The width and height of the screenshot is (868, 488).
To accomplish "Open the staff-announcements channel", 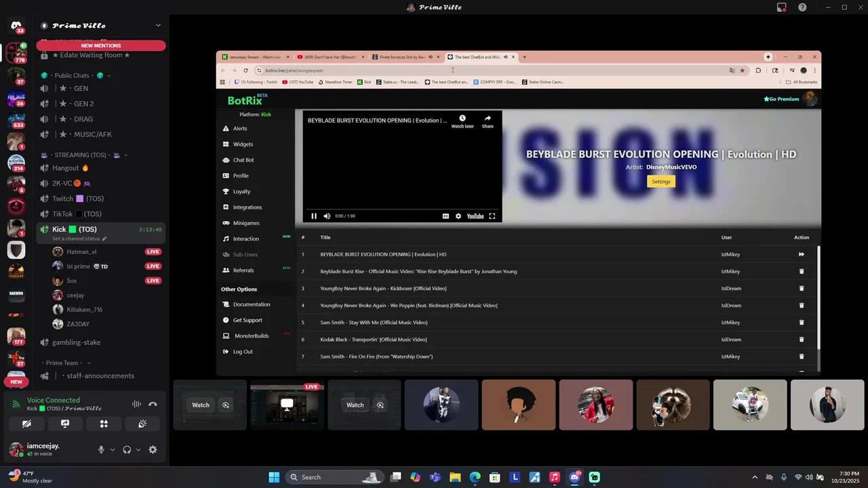I will pyautogui.click(x=100, y=375).
